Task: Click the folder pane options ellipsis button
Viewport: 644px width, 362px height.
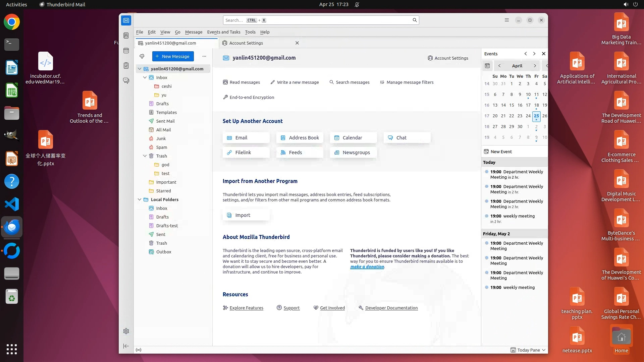Action: coord(204,56)
